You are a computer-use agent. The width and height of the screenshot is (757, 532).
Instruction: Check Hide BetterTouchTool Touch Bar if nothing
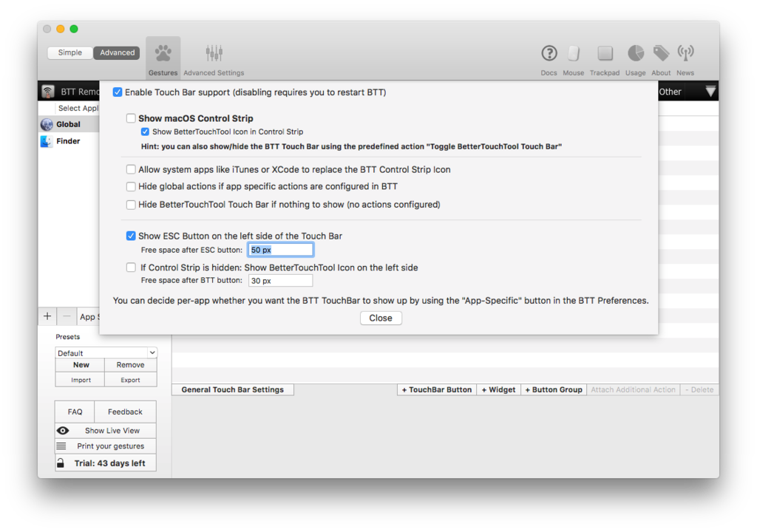[131, 205]
